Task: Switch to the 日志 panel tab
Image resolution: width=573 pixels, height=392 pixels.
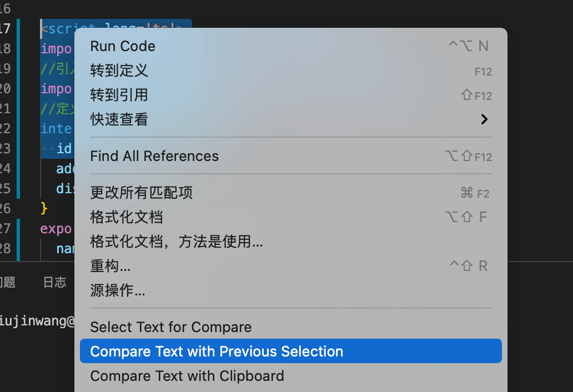Action: coord(55,282)
